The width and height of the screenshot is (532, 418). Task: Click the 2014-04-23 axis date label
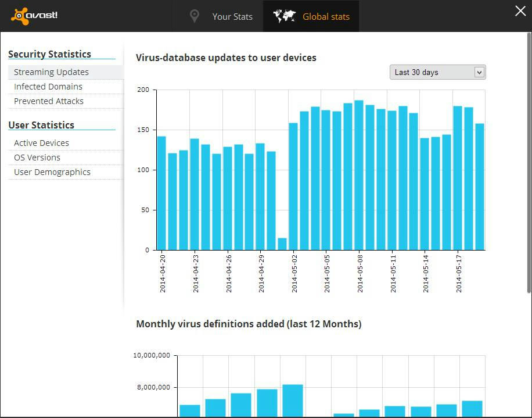point(196,274)
